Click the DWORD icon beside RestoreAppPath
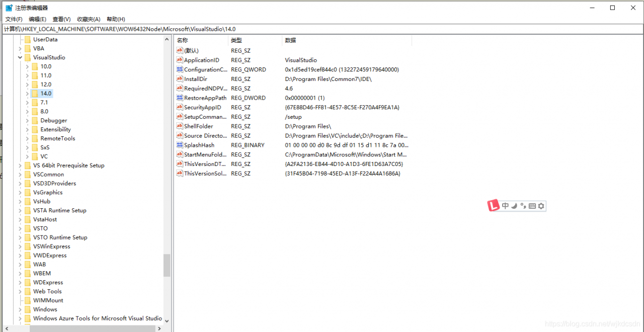Screen dimensions: 644x332 (x=180, y=98)
